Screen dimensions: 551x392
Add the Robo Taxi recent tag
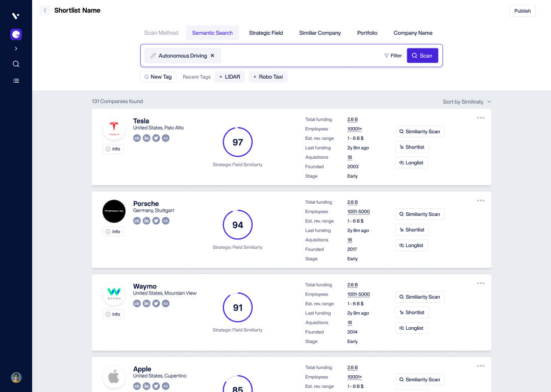point(268,77)
